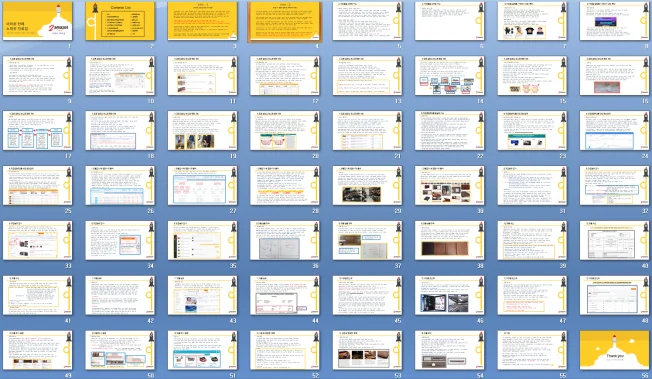Image resolution: width=652 pixels, height=379 pixels.
Task: Click text-only slide thumbnail number 22
Action: (449, 131)
